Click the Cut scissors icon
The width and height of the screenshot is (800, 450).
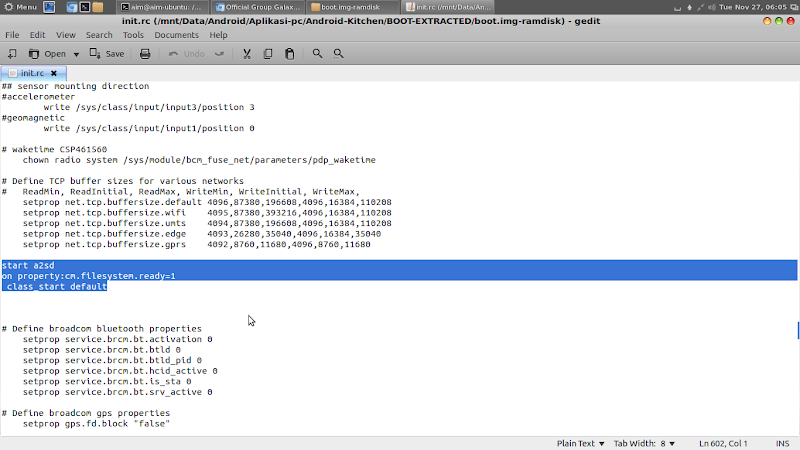point(244,53)
